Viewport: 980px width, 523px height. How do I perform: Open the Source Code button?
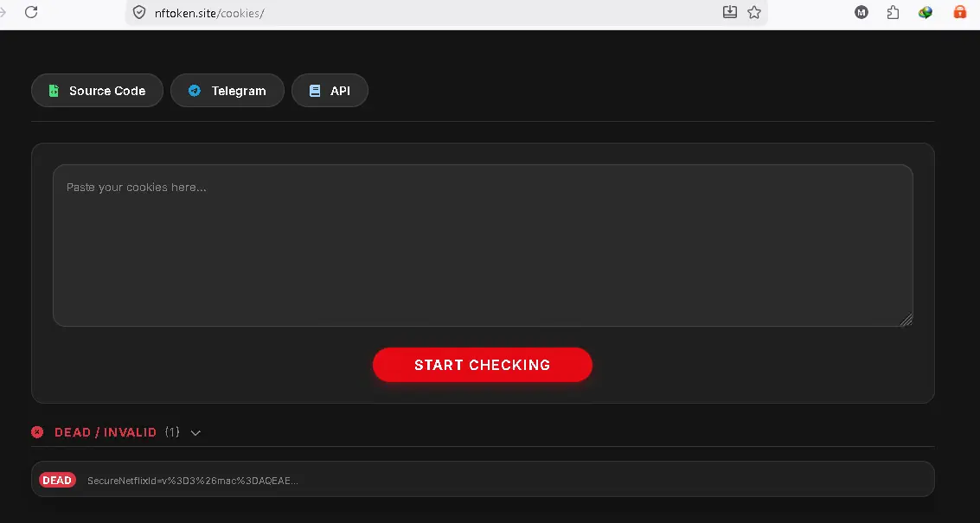click(x=97, y=91)
